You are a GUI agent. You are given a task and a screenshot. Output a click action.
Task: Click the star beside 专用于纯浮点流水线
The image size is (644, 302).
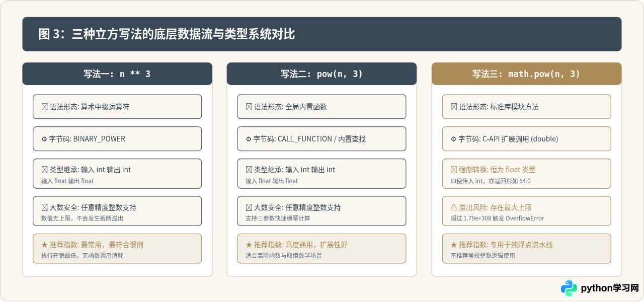454,245
